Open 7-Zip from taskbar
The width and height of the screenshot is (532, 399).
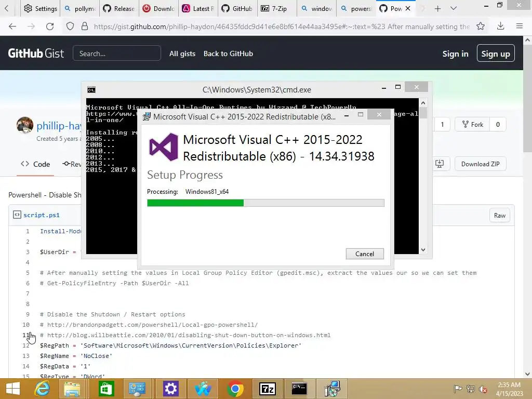click(268, 389)
